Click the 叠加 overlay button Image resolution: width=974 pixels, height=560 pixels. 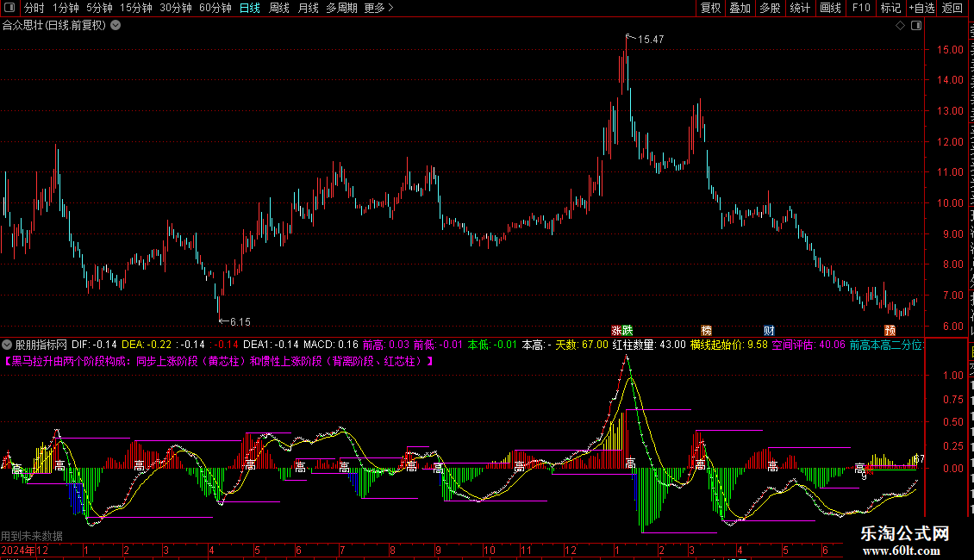click(740, 8)
